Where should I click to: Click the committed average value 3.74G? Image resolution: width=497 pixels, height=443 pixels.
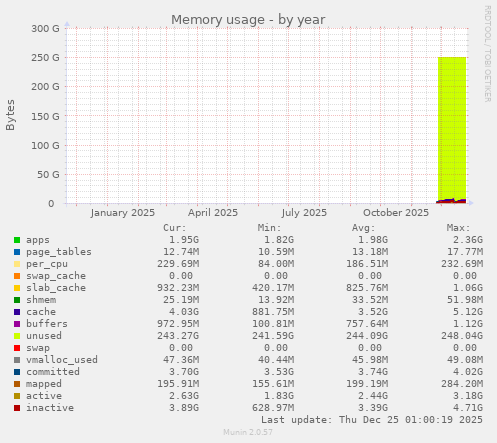[373, 372]
